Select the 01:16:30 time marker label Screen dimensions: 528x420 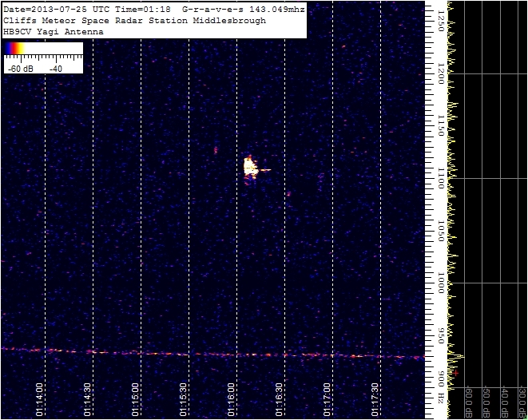pyautogui.click(x=280, y=399)
